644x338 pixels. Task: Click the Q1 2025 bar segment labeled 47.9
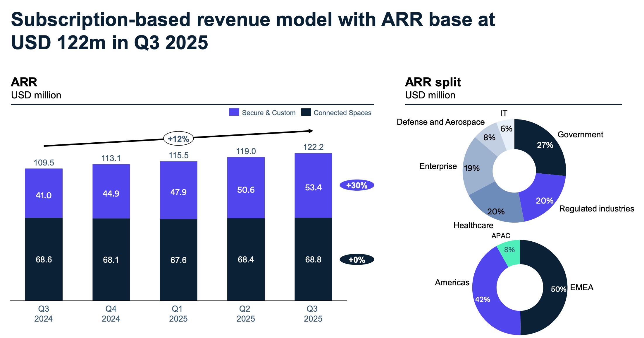pyautogui.click(x=178, y=192)
